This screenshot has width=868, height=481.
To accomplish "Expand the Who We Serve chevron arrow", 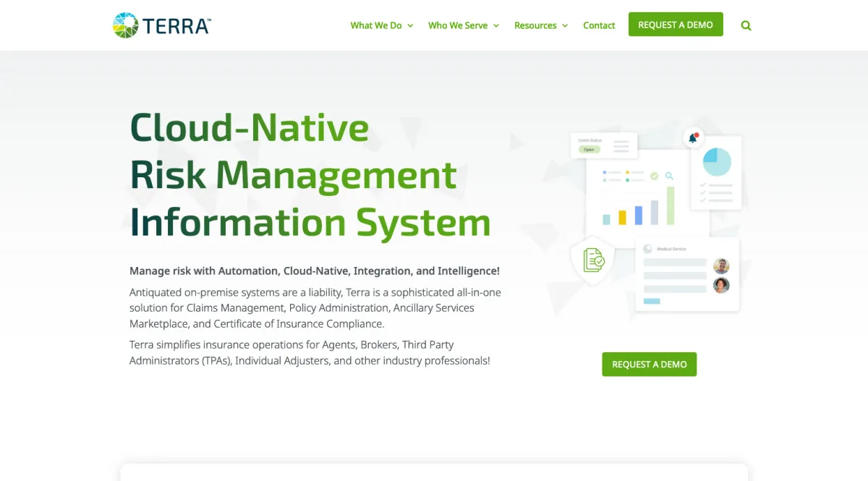I will coord(496,25).
